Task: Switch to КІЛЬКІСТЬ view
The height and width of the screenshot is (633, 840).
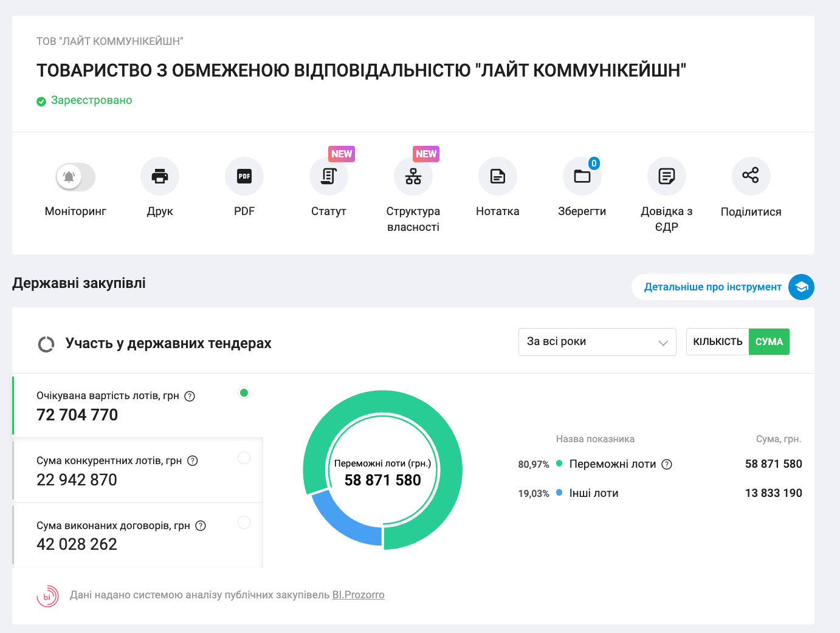Action: pos(718,342)
